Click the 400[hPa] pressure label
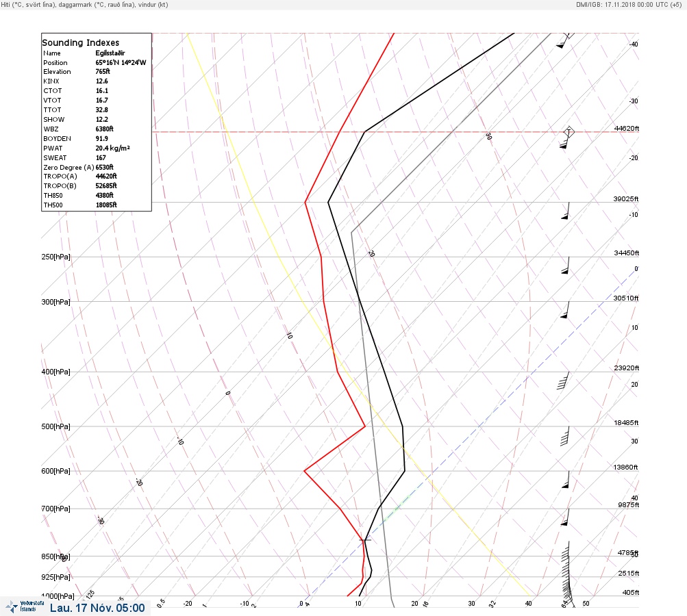Viewport: 687px width, 616px height. click(55, 372)
